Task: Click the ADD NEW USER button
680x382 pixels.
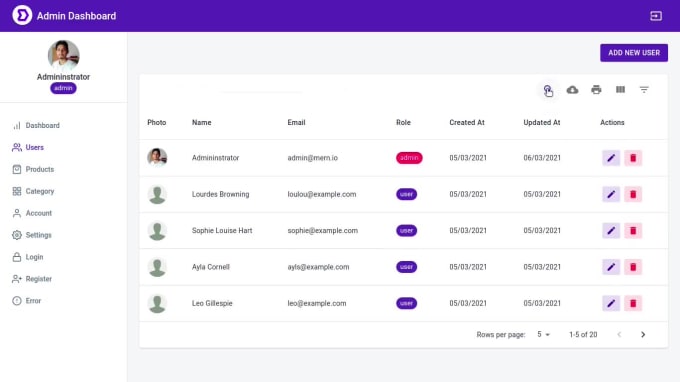Action: [634, 53]
